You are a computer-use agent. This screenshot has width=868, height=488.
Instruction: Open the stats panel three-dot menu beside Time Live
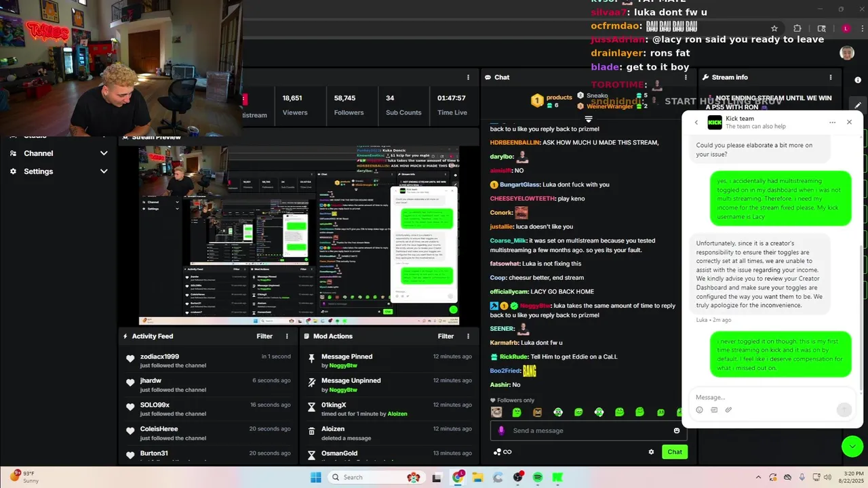(x=468, y=77)
